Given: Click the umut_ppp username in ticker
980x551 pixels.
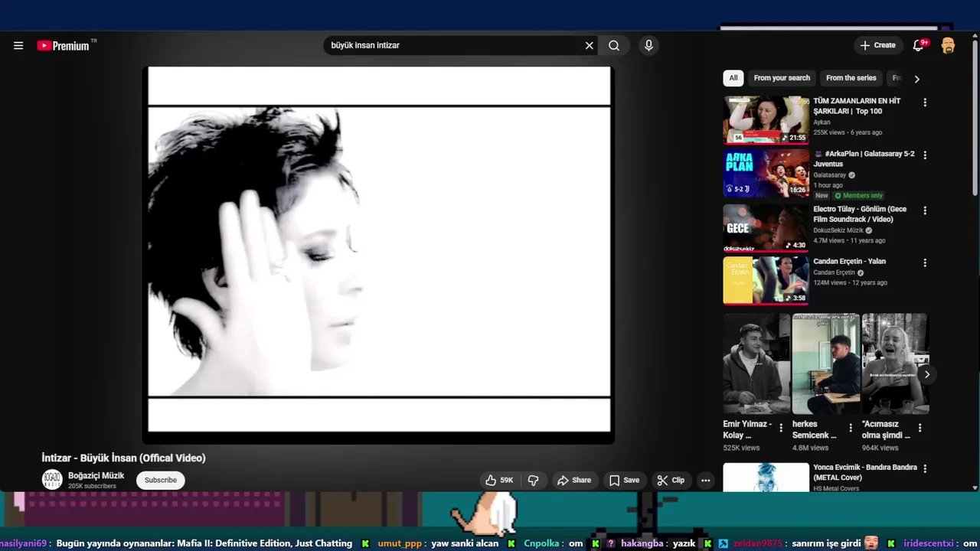Looking at the screenshot, I should click(x=400, y=543).
